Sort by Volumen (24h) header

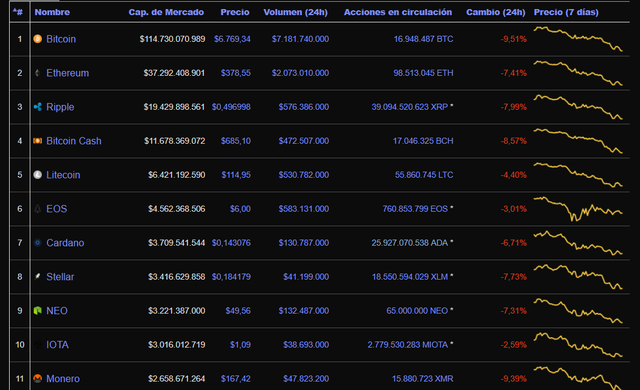pos(296,12)
